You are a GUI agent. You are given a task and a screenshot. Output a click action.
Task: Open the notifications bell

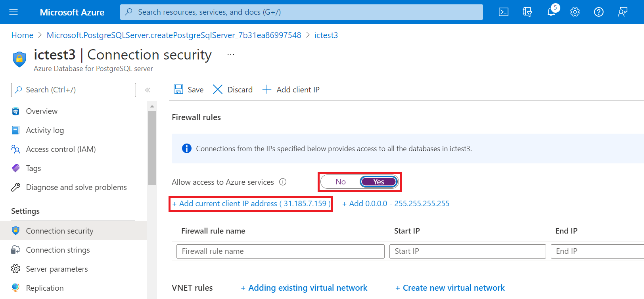click(x=551, y=12)
